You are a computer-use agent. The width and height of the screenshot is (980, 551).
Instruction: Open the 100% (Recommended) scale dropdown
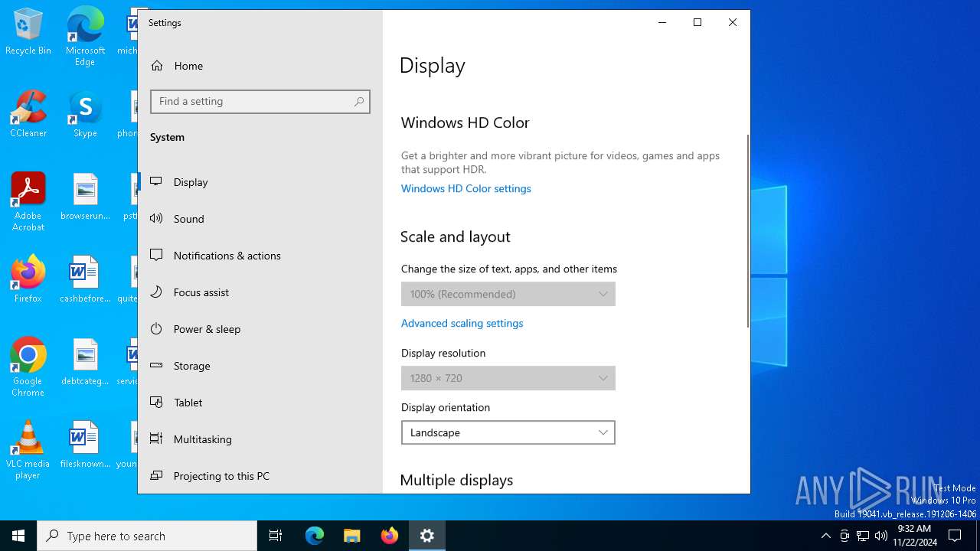coord(508,294)
